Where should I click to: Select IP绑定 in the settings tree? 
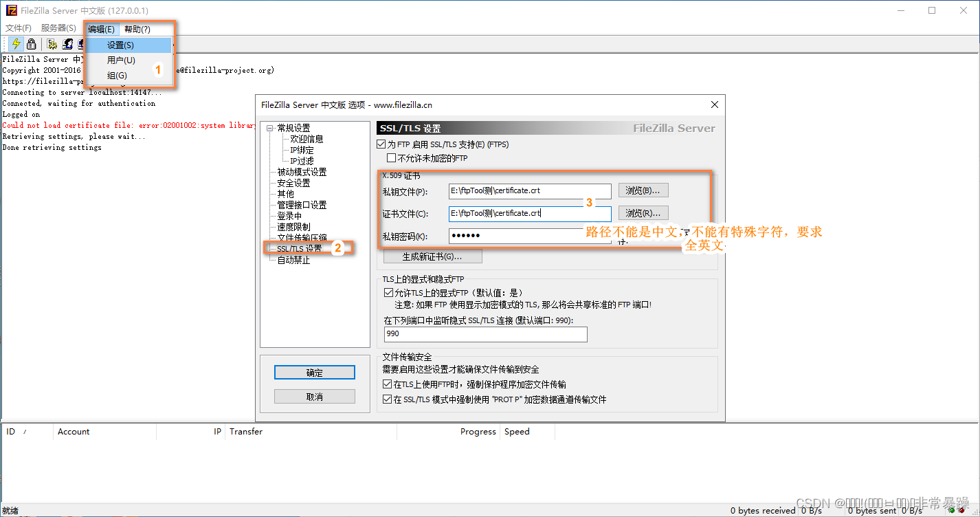tap(302, 150)
